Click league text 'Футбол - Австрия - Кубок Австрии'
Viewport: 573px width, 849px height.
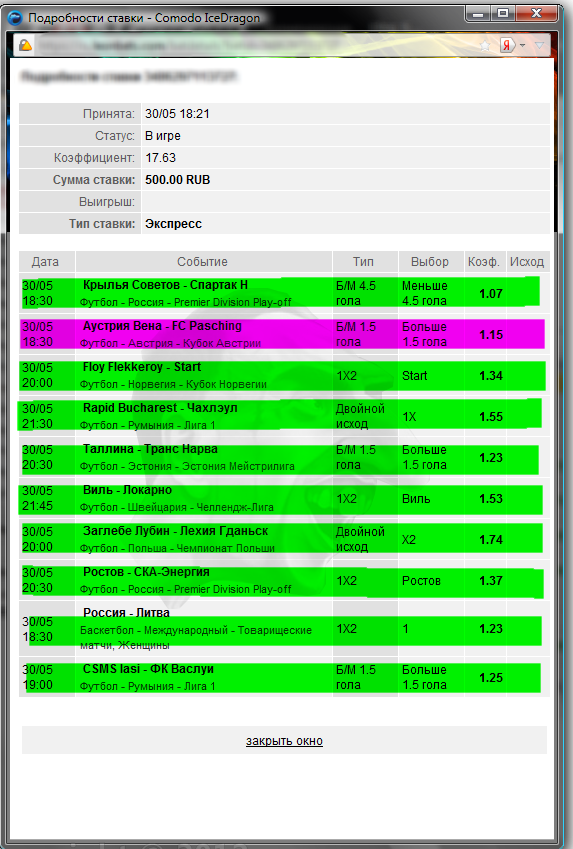click(x=170, y=343)
